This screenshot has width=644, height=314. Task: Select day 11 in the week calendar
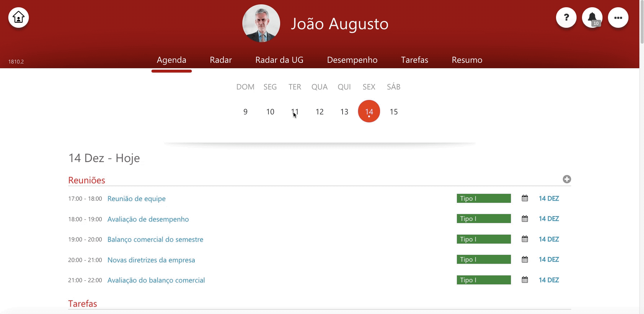[x=295, y=112]
